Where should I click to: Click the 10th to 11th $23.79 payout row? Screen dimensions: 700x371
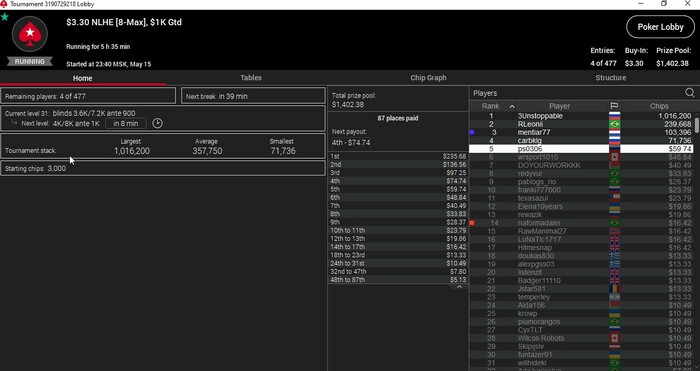tap(398, 230)
